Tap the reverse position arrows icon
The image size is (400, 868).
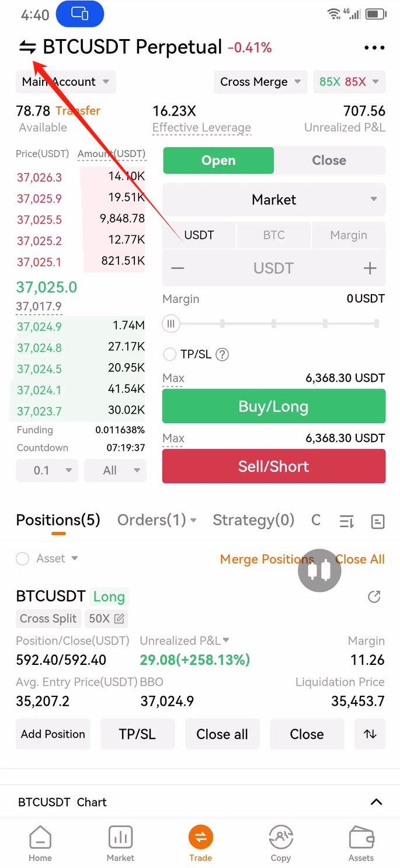click(370, 734)
